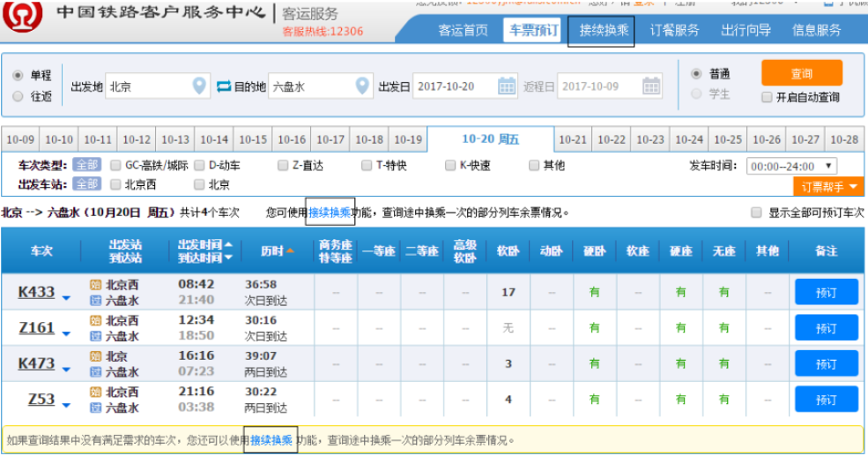This screenshot has width=868, height=456.
Task: Open 客运首页 navigation tab
Action: tap(464, 30)
